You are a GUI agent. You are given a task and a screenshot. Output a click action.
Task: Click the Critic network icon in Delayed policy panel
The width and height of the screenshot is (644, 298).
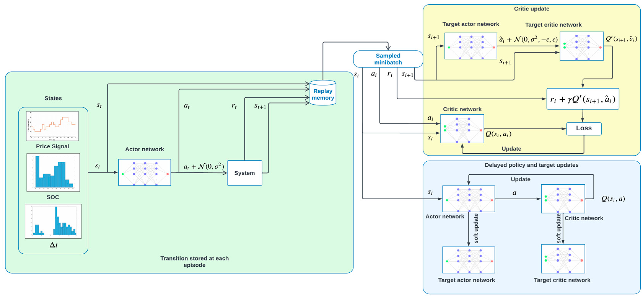[x=563, y=199]
